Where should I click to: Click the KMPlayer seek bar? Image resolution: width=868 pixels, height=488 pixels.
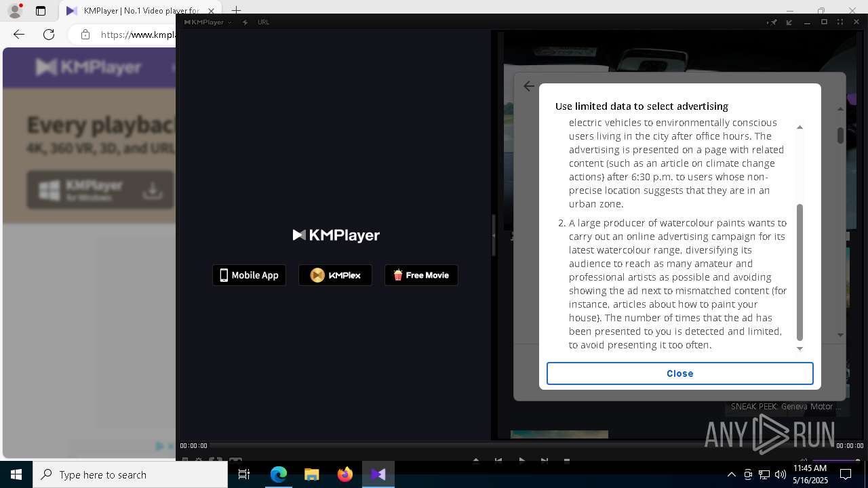521,445
